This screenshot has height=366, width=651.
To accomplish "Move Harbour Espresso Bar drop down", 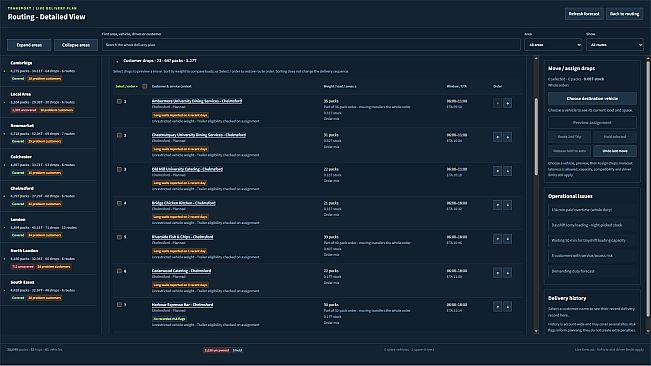I will (507, 307).
